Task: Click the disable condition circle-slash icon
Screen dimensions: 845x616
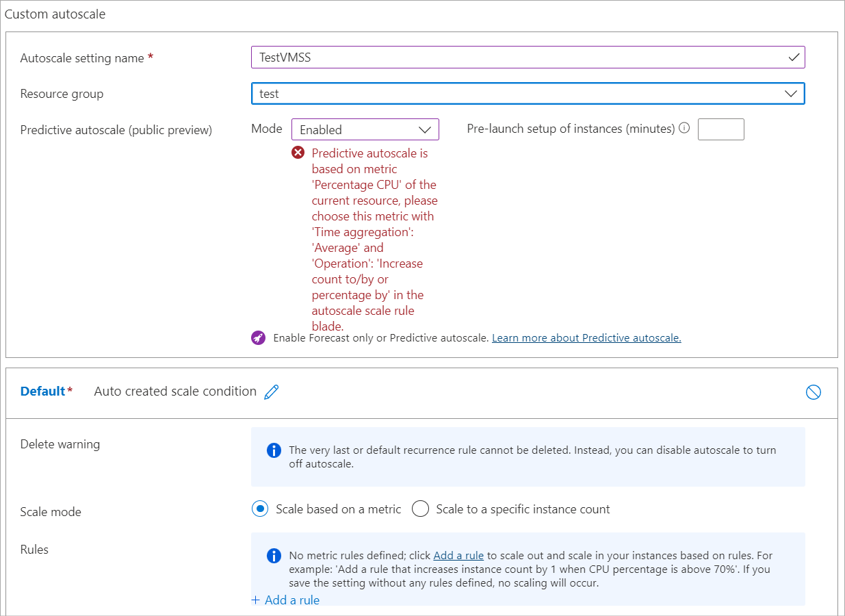Action: 813,392
